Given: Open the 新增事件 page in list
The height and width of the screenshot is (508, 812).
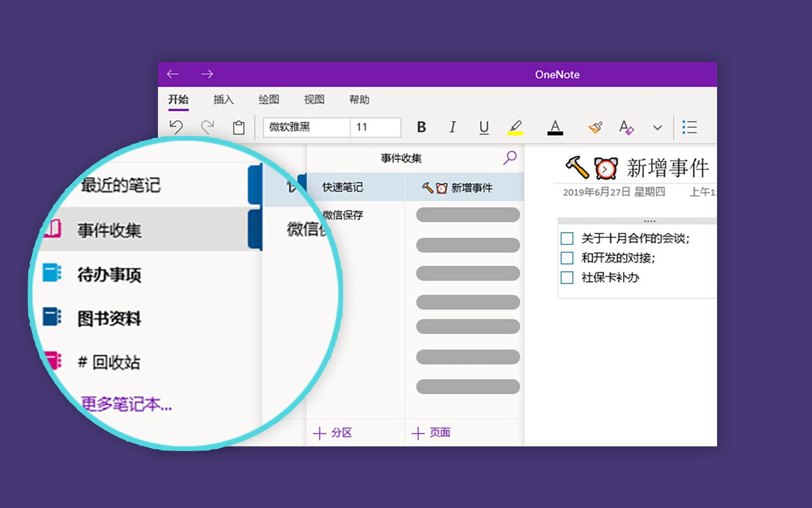Looking at the screenshot, I should [464, 188].
